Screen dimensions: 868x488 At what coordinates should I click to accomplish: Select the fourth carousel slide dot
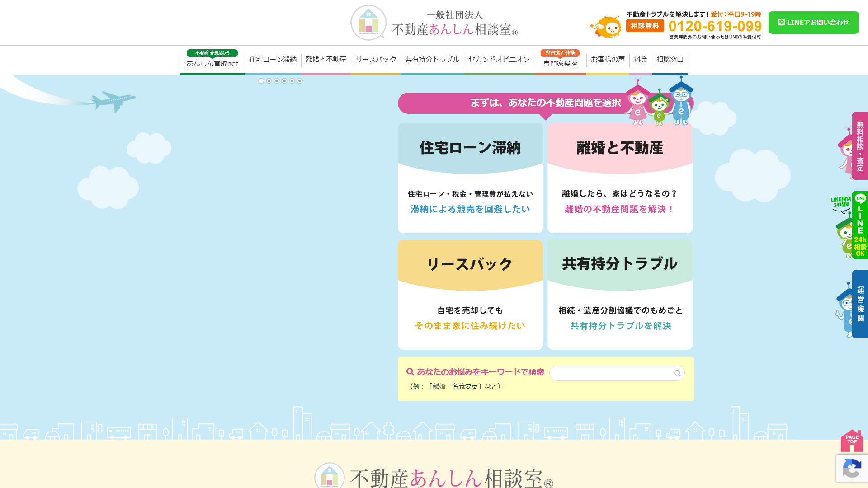pyautogui.click(x=284, y=81)
